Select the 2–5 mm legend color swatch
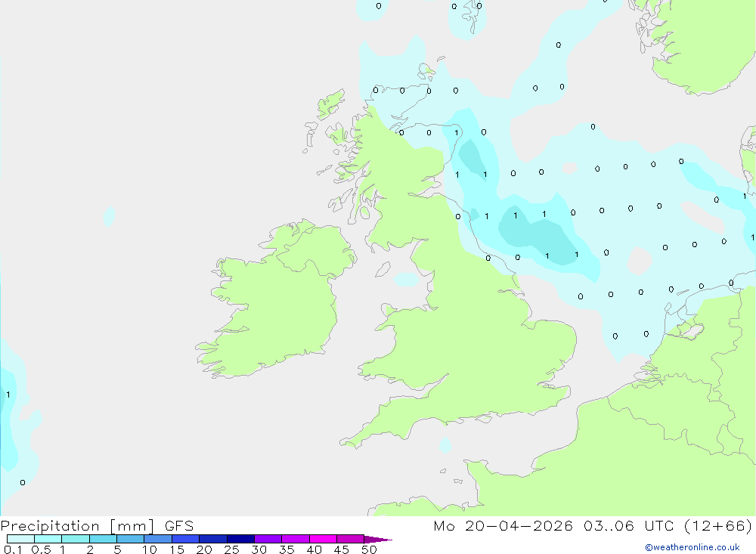The image size is (756, 554). pos(103,539)
